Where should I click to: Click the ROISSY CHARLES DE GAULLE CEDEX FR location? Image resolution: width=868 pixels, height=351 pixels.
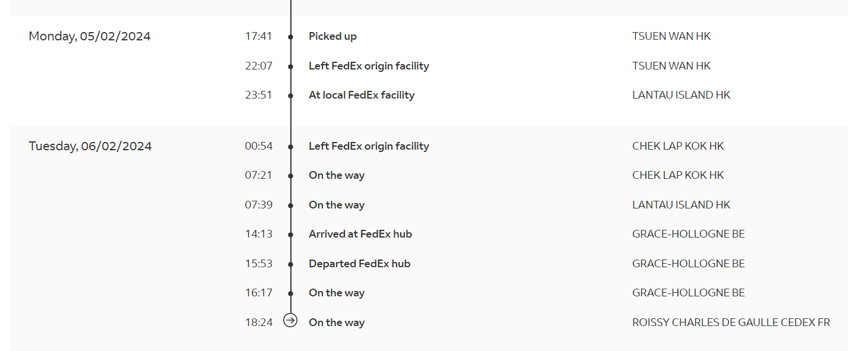[731, 322]
